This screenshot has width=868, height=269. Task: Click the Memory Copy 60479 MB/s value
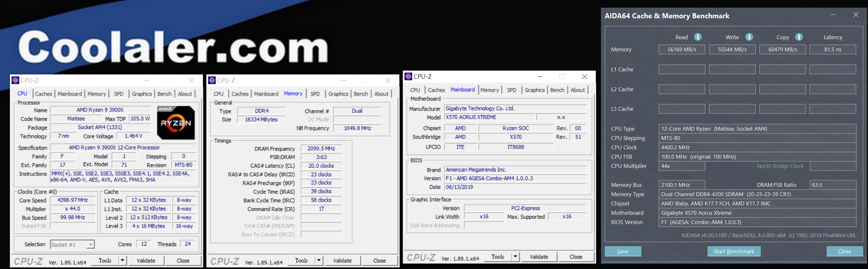coord(782,49)
